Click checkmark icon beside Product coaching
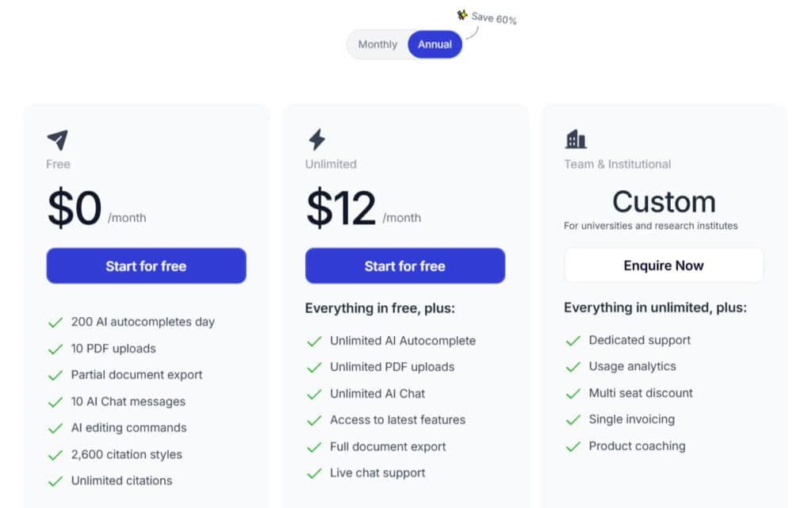The height and width of the screenshot is (508, 812). [573, 446]
